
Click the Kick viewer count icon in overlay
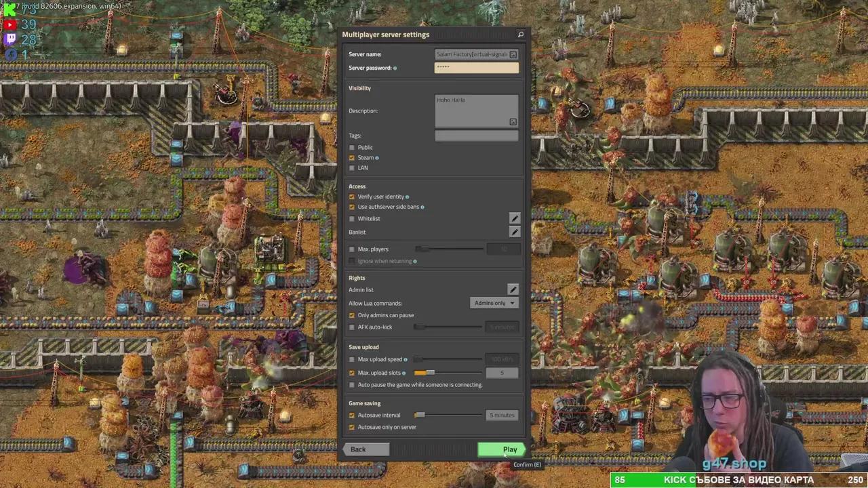pos(9,9)
